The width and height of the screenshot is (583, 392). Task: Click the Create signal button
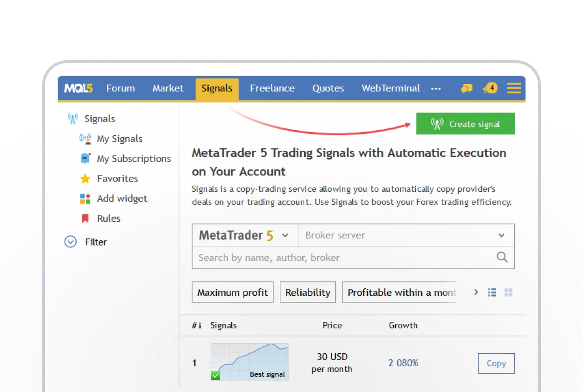pos(465,124)
